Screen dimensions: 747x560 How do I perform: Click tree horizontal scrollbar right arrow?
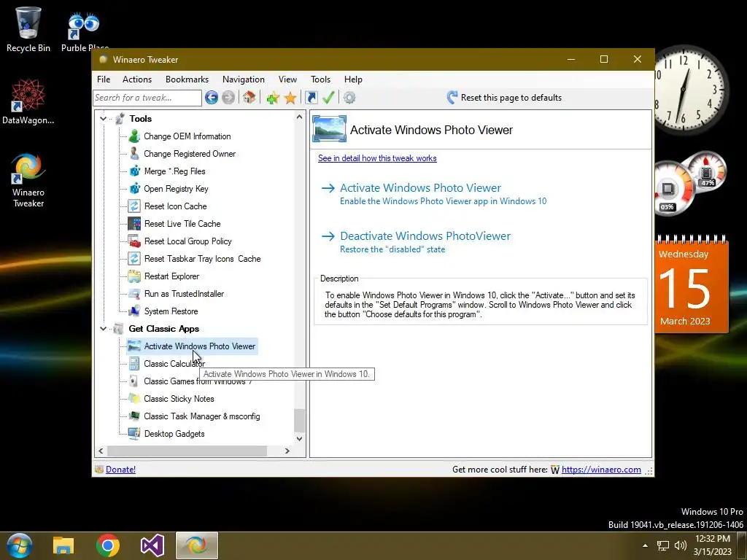(x=287, y=451)
